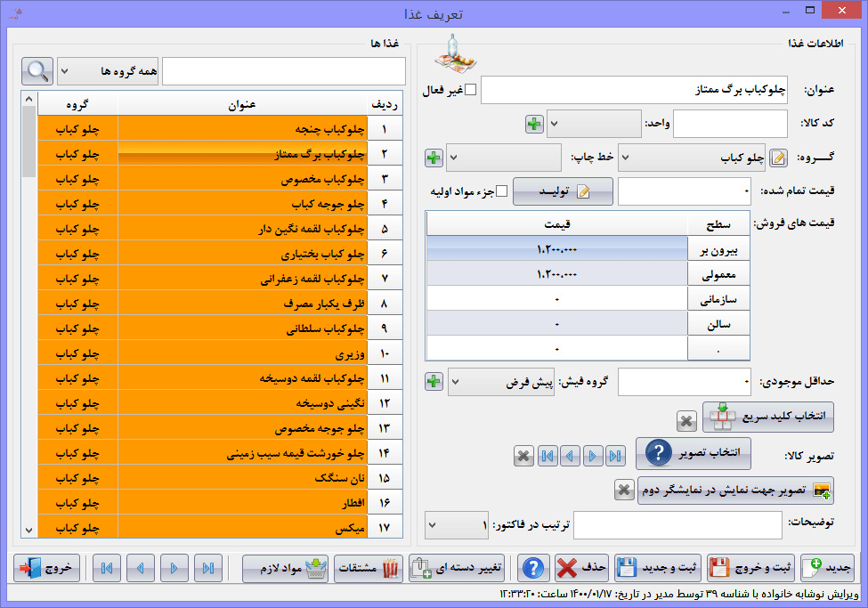Image resolution: width=868 pixels, height=608 pixels.
Task: Click the خروج exit button
Action: point(46,568)
